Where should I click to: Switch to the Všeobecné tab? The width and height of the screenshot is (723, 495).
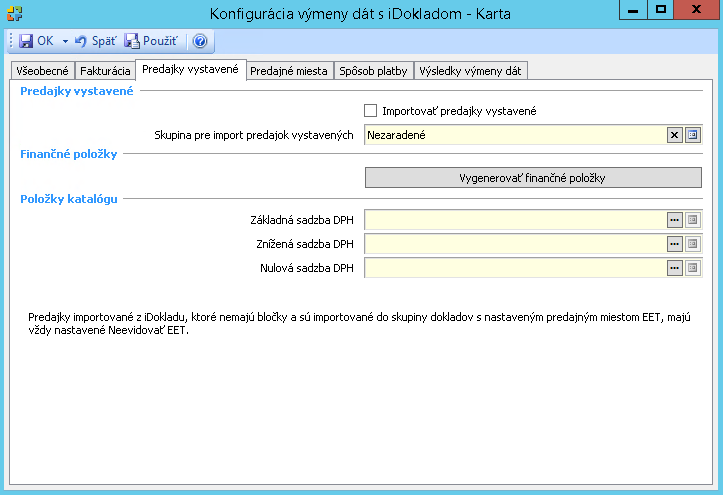coord(41,71)
